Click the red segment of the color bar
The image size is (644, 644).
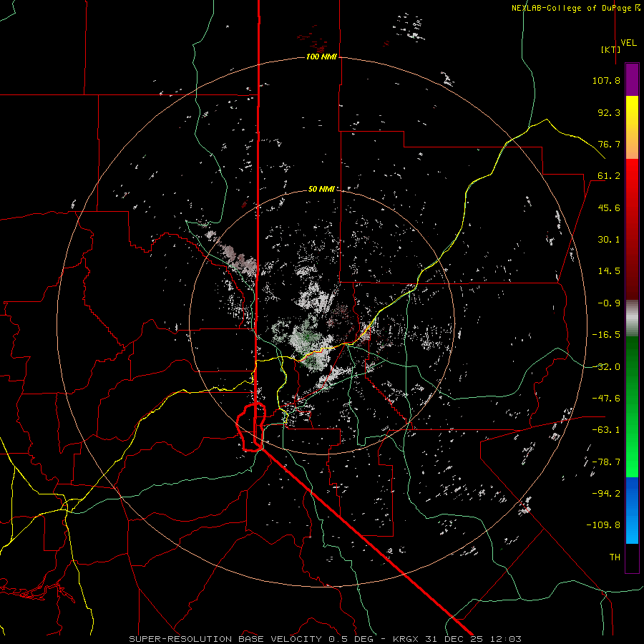[x=632, y=229]
